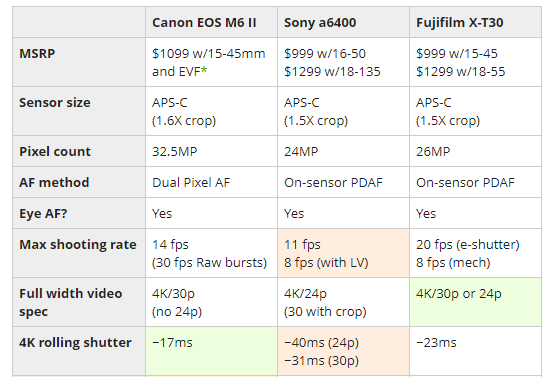Click the orange 11 fps Sony cell
The image size is (555, 377).
pos(343,253)
